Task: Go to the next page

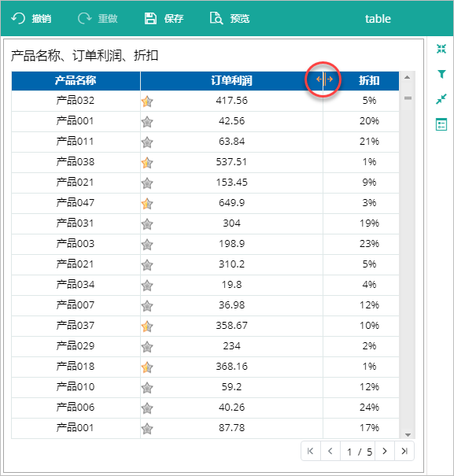Action: point(385,451)
